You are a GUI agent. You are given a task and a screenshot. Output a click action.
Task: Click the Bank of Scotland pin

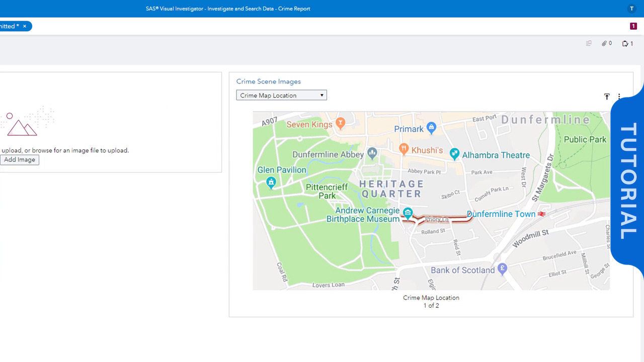click(502, 268)
